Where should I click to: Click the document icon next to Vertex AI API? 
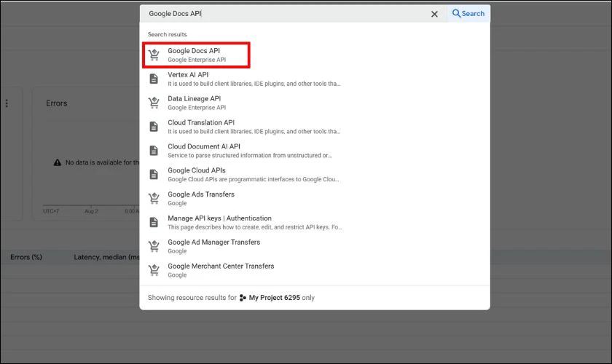click(x=154, y=79)
